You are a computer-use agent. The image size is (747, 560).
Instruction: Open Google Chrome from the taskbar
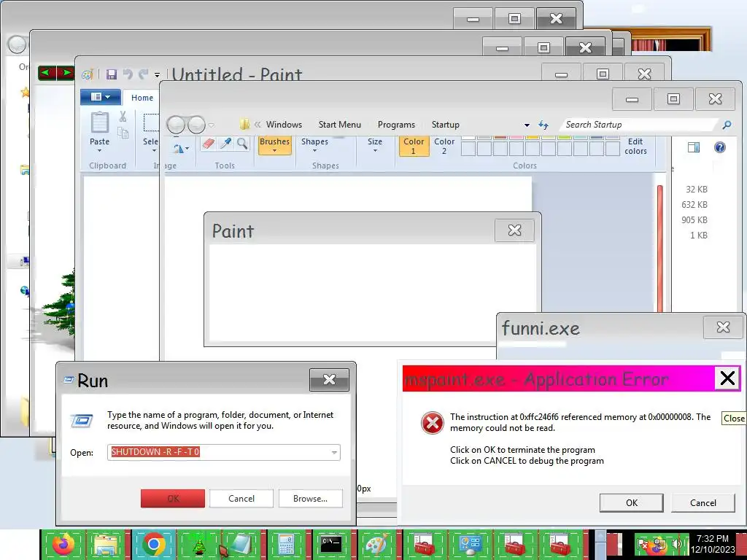[x=153, y=544]
